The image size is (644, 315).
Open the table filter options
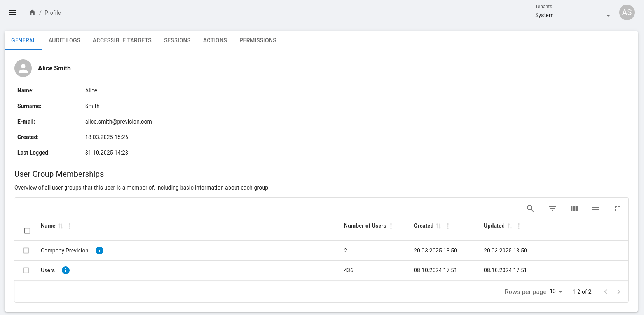coord(552,209)
